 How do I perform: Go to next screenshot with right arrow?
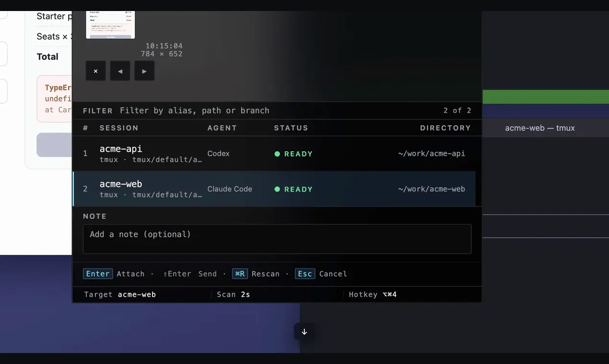(144, 71)
